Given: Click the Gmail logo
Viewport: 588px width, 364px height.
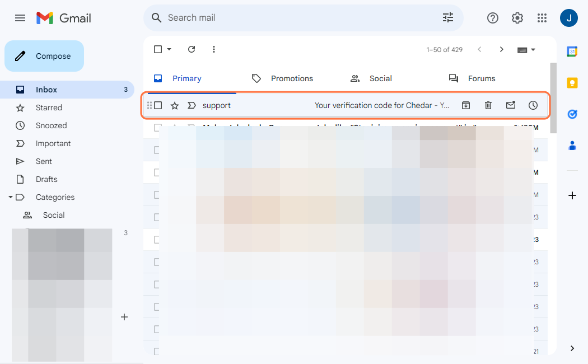Looking at the screenshot, I should coord(64,18).
